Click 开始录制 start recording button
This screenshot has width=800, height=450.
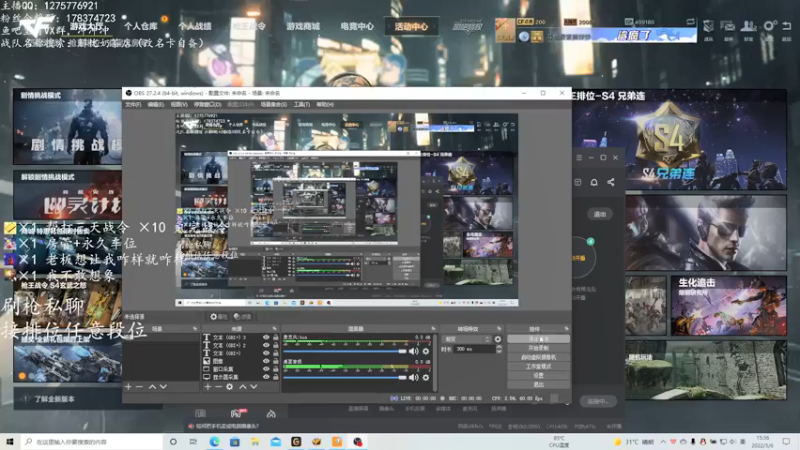[x=538, y=348]
